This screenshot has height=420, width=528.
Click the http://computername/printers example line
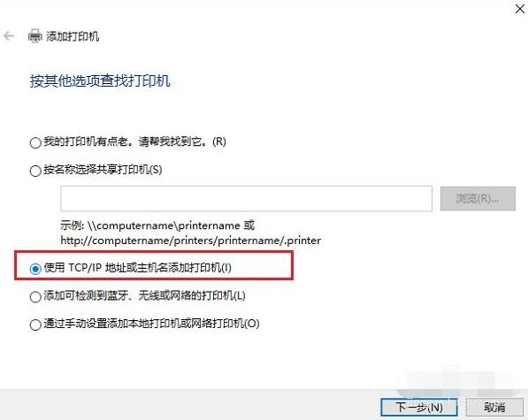pyautogui.click(x=190, y=241)
